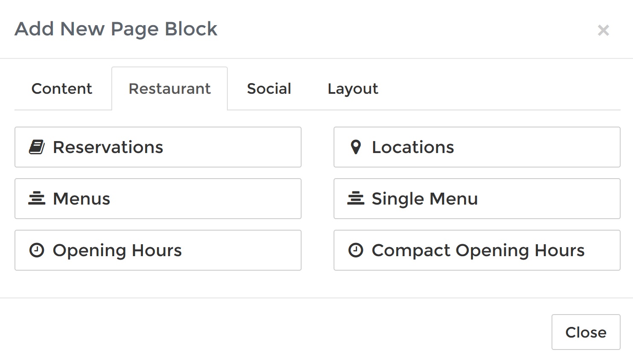Image resolution: width=633 pixels, height=364 pixels.
Task: Select the map pin icon beside Locations
Action: [x=355, y=147]
